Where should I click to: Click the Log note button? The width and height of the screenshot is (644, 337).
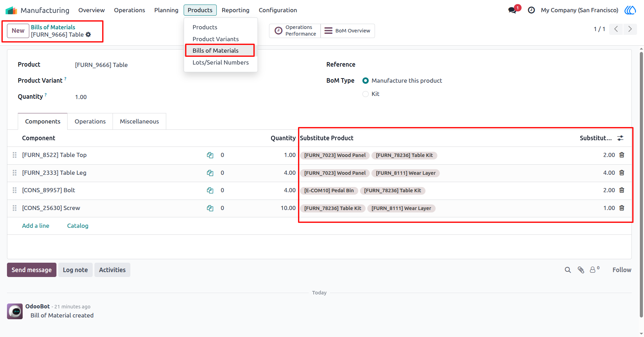click(x=75, y=270)
